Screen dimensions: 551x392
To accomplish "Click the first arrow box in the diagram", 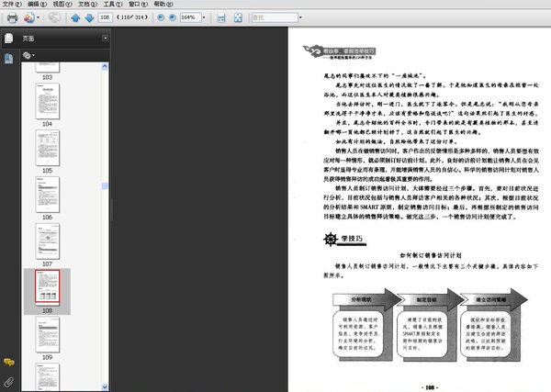I will (367, 299).
